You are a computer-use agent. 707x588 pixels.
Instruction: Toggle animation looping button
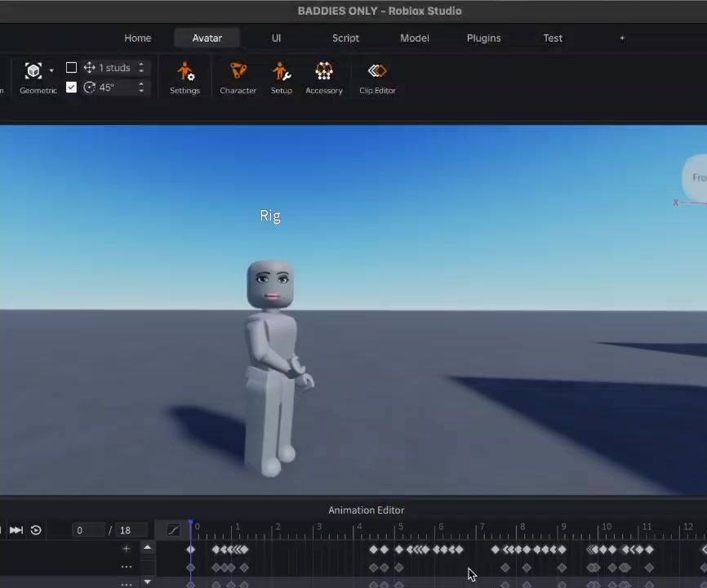pos(36,530)
